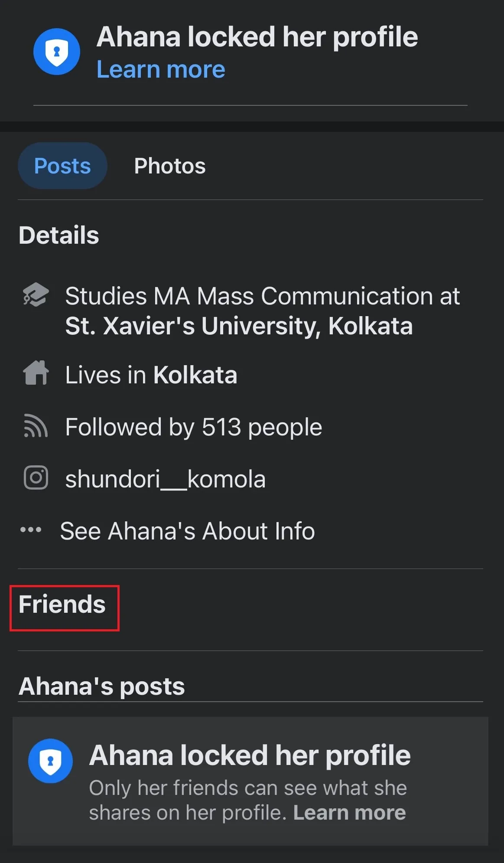Viewport: 504px width, 863px height.
Task: Tap the three dots About Info icon
Action: point(31,530)
